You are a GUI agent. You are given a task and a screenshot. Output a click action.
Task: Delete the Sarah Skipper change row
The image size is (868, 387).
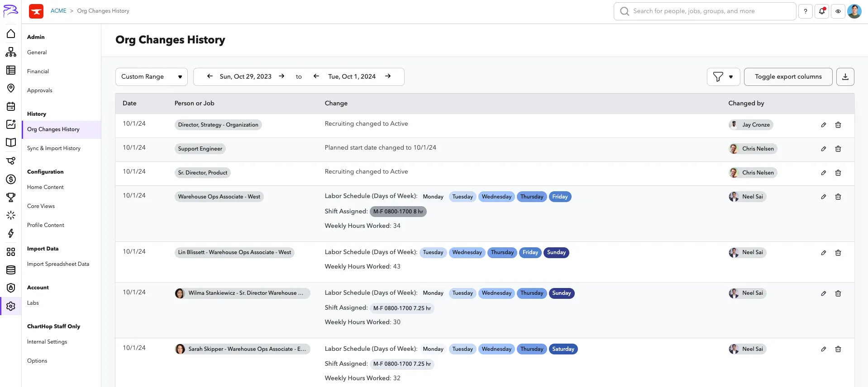coord(838,349)
